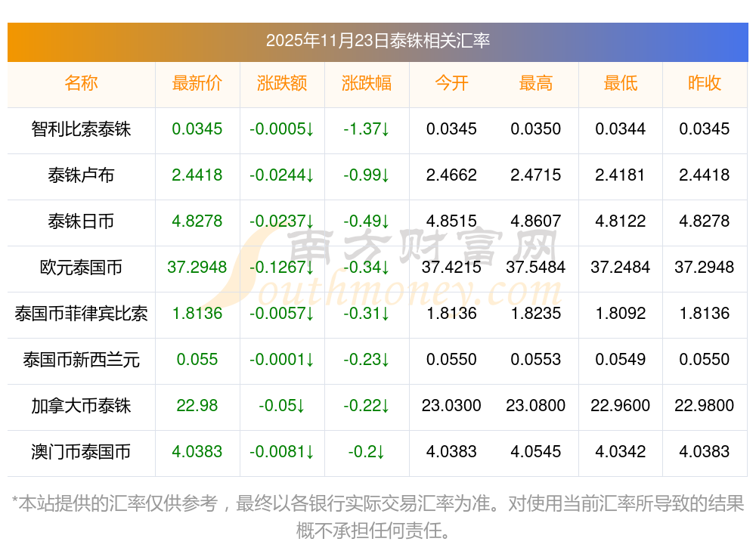The image size is (756, 554).
Task: Select the 涨跌幅 column header
Action: pos(367,83)
